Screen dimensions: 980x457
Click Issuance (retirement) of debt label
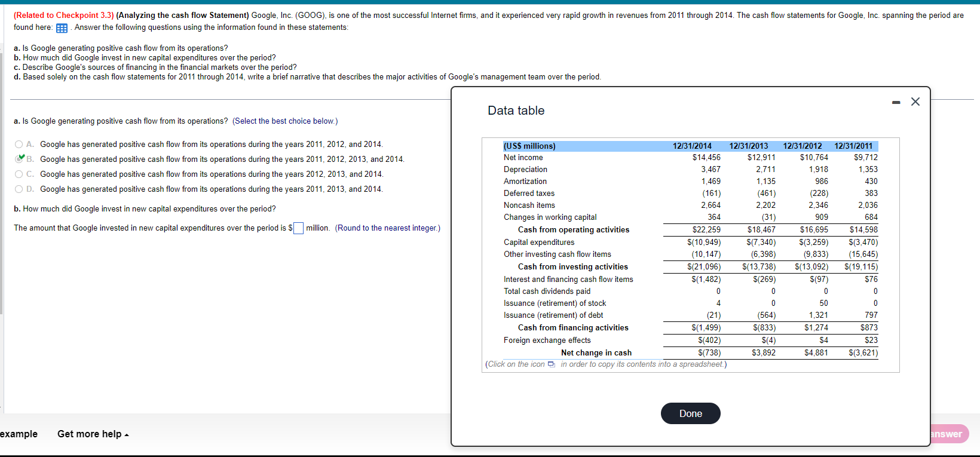pyautogui.click(x=553, y=315)
